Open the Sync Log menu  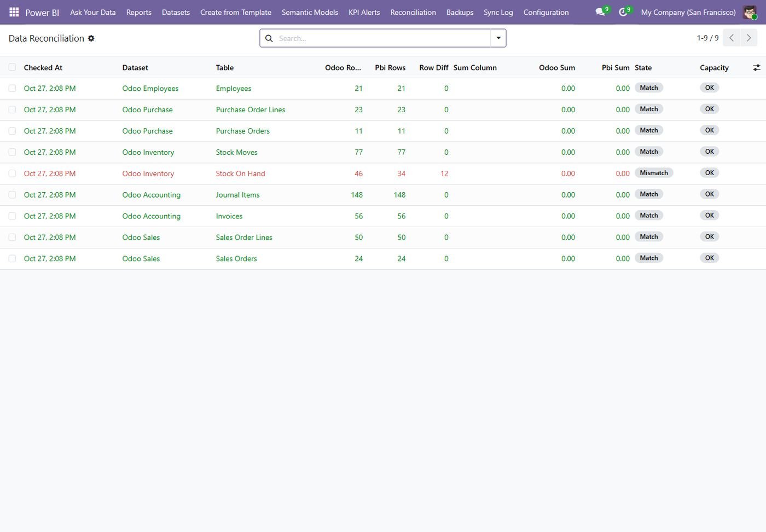click(x=498, y=12)
